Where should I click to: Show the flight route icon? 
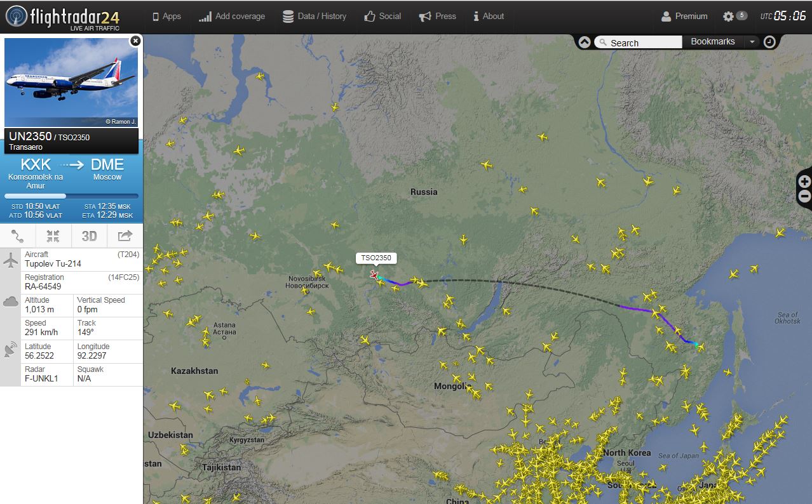(x=17, y=236)
